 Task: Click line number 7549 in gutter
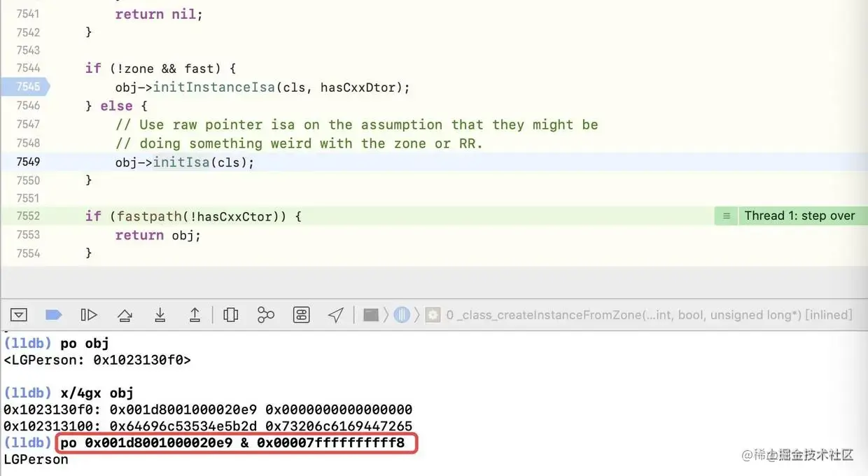pos(28,162)
